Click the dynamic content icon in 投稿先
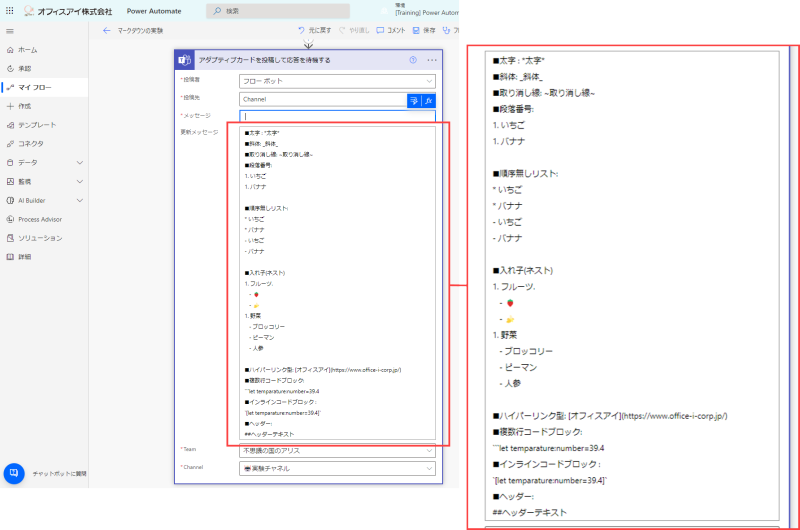 pos(414,100)
